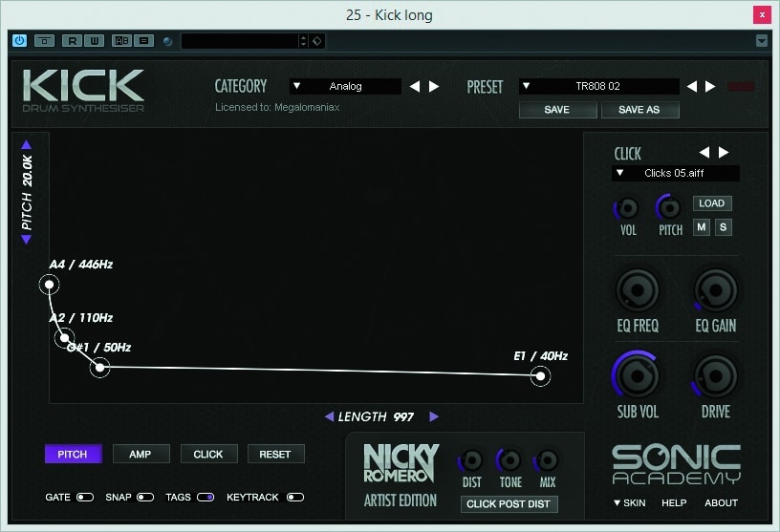Toggle the KEYTRACK switch
Image resolution: width=780 pixels, height=532 pixels.
click(295, 498)
